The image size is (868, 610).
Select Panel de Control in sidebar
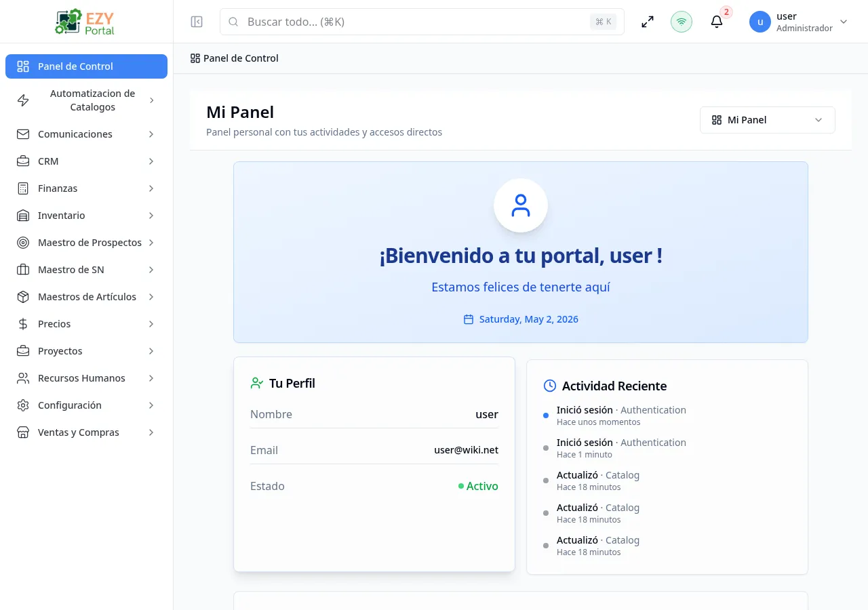(x=86, y=66)
